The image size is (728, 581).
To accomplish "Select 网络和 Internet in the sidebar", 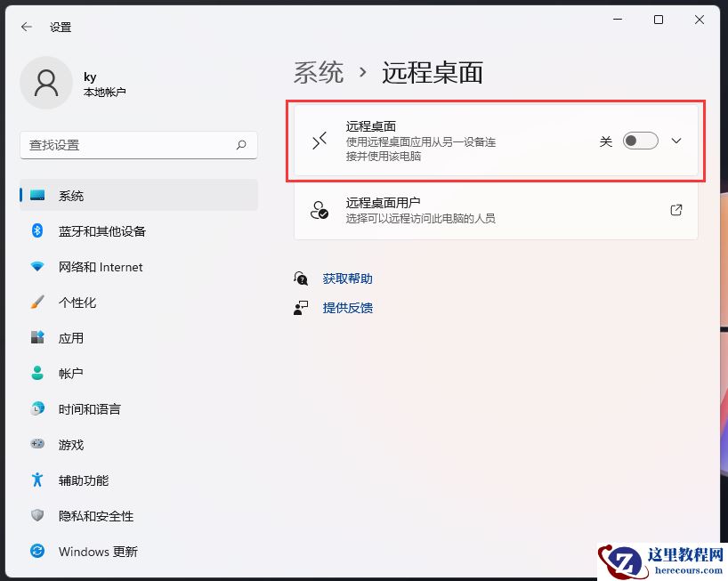I will click(98, 267).
